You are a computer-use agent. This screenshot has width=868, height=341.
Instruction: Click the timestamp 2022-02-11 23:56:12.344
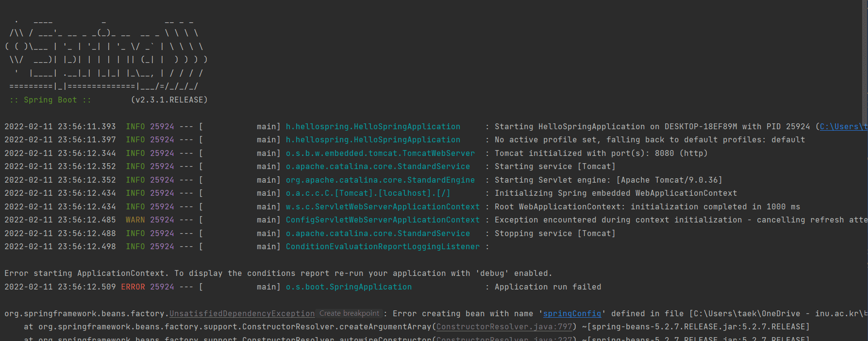point(60,153)
